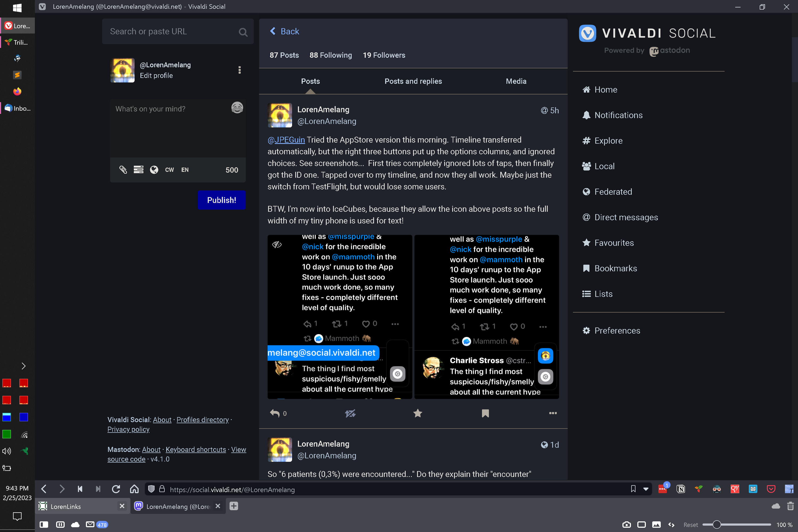Go back using the Back link
Viewport: 798px width, 532px height.
(284, 31)
